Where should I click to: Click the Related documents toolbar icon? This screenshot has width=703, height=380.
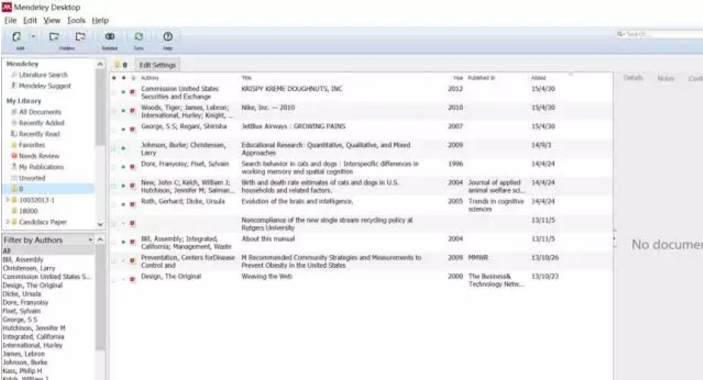(109, 37)
